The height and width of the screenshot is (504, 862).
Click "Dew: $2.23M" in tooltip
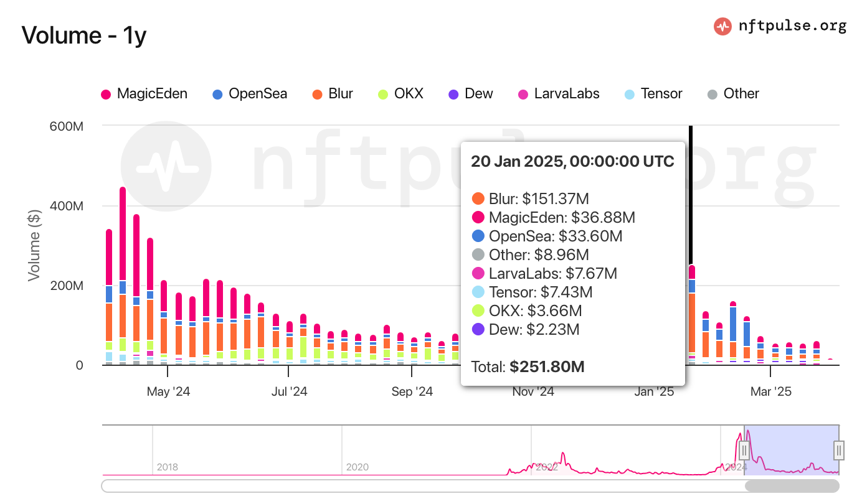[x=525, y=330]
